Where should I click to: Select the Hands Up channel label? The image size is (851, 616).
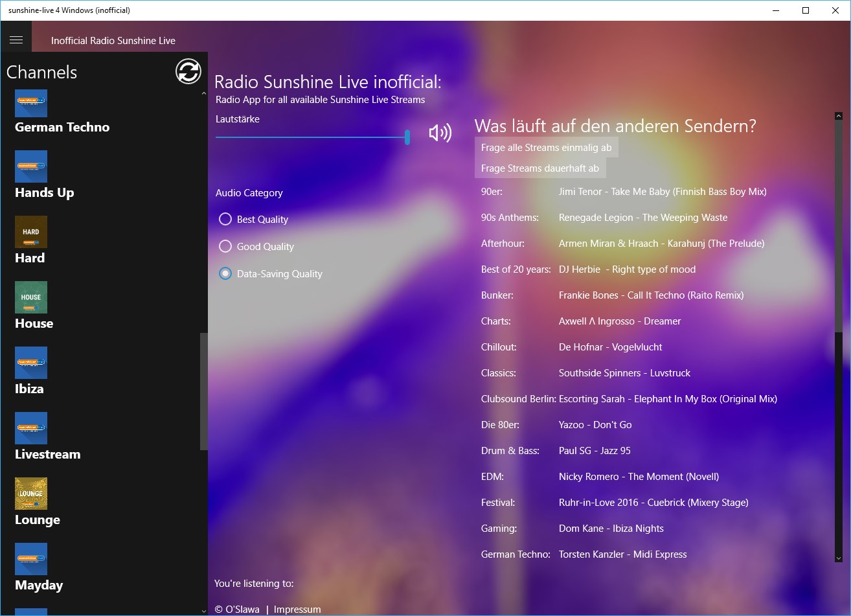click(44, 192)
